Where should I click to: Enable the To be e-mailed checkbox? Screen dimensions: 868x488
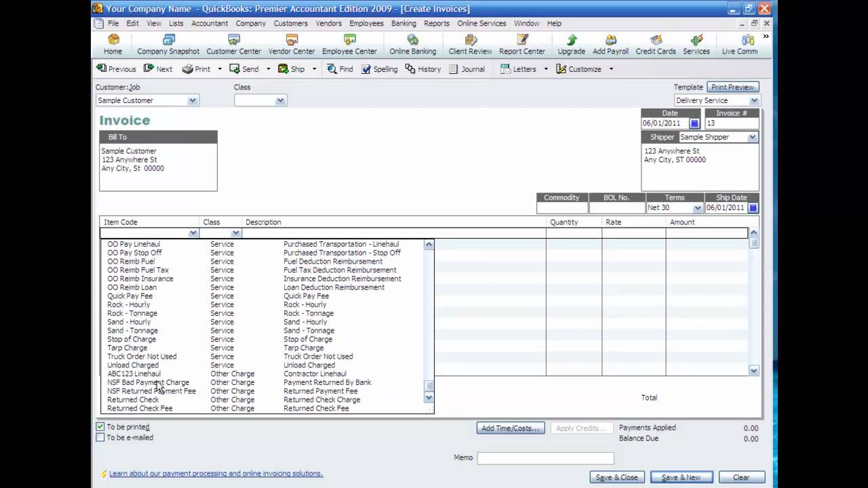(x=100, y=438)
